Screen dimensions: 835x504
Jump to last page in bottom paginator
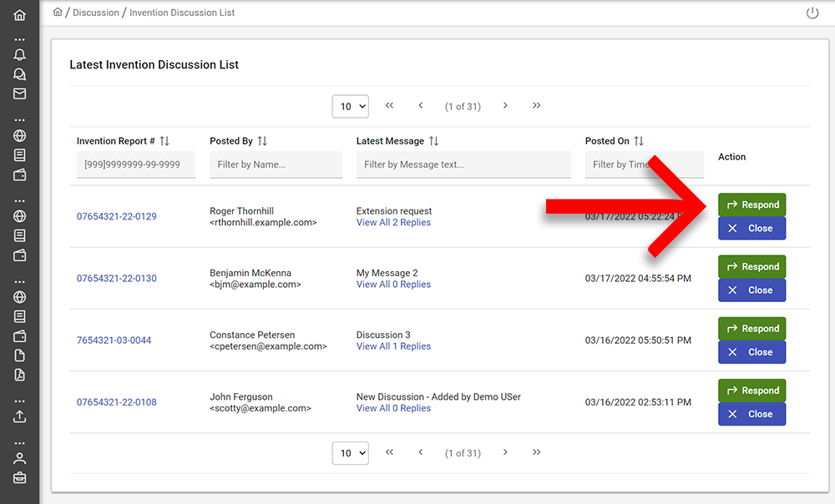coord(536,452)
